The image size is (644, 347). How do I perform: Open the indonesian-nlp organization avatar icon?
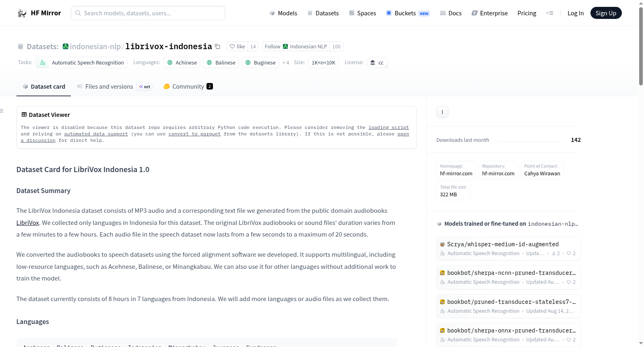click(x=66, y=46)
